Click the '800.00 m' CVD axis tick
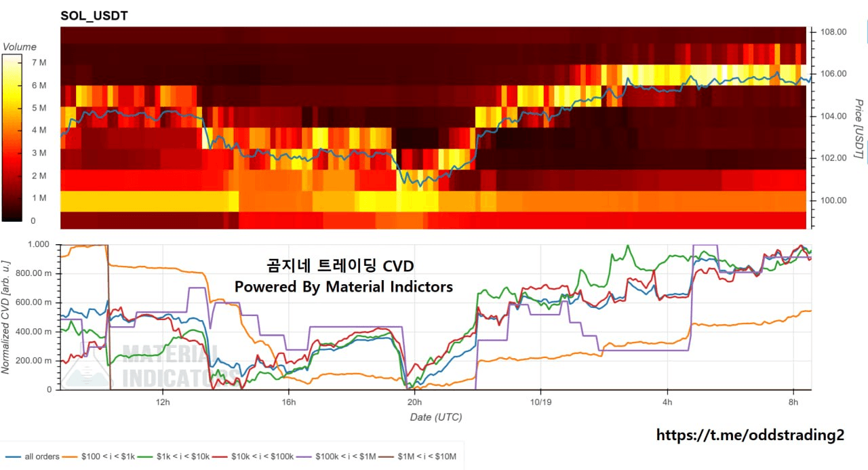868x470 pixels. (x=35, y=273)
